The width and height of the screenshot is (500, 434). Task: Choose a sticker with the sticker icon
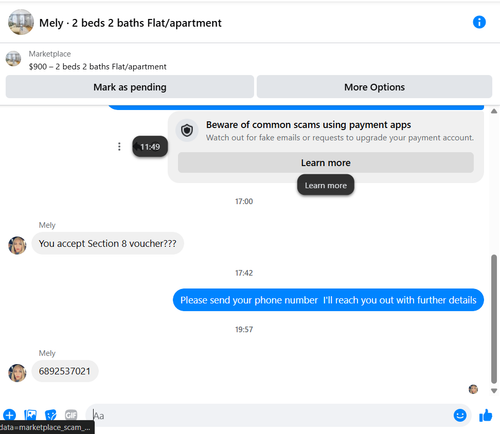(51, 415)
